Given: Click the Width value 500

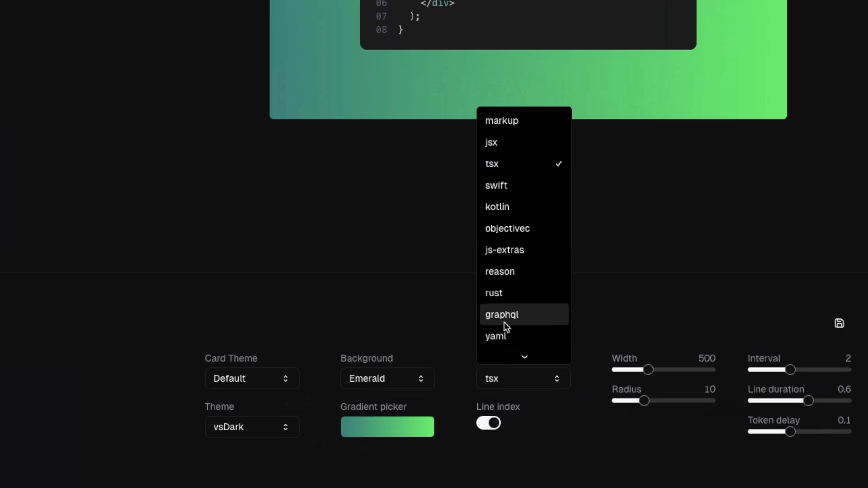Looking at the screenshot, I should pyautogui.click(x=707, y=358).
